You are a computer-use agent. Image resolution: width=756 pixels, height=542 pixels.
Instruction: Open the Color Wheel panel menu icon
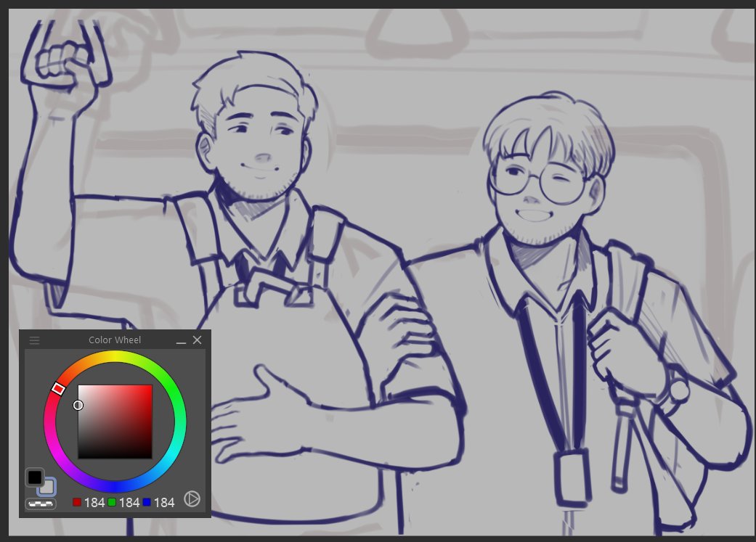(x=34, y=340)
